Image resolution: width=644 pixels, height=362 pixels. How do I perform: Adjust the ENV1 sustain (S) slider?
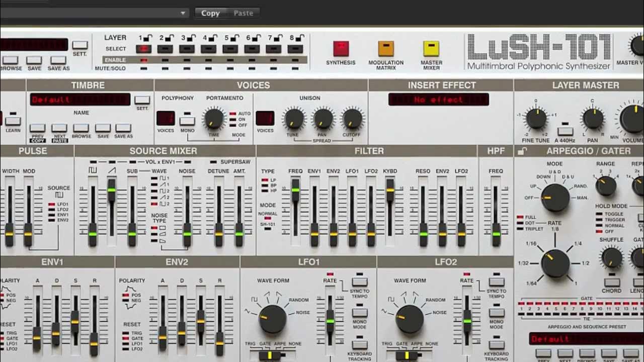click(x=74, y=320)
